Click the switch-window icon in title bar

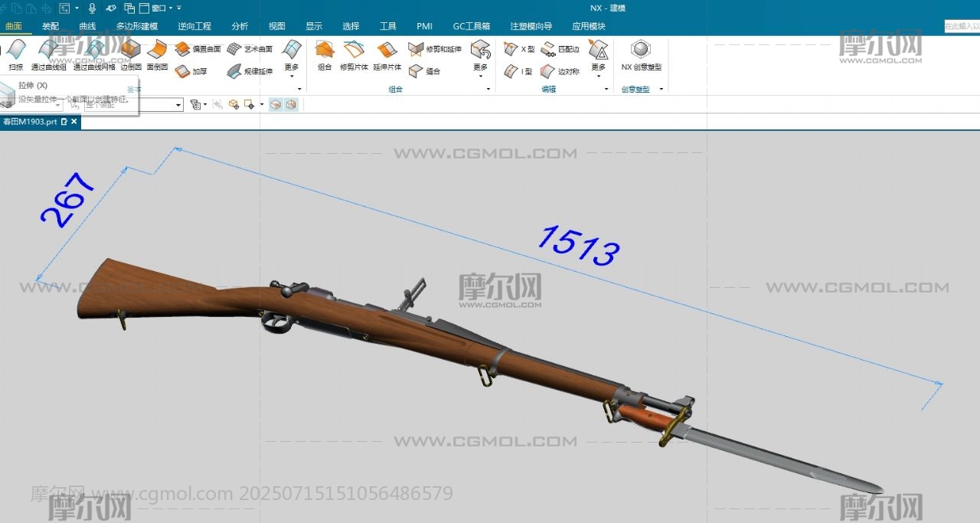click(129, 8)
